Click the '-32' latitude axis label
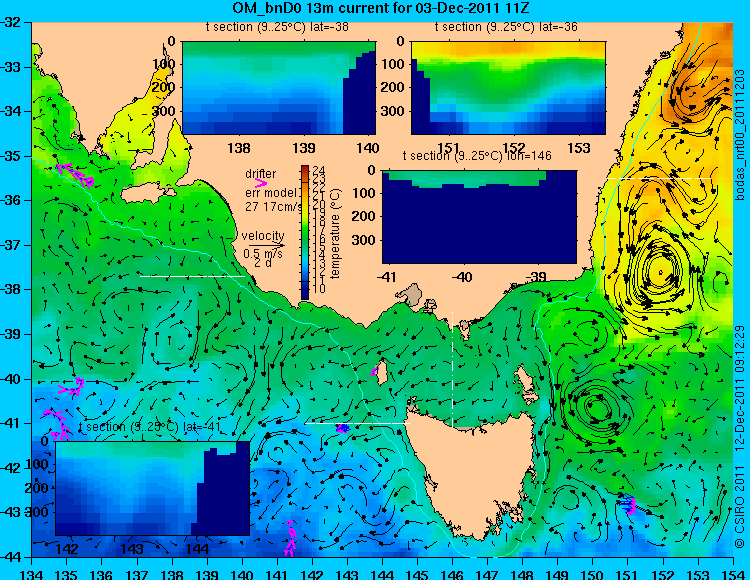 pyautogui.click(x=12, y=22)
